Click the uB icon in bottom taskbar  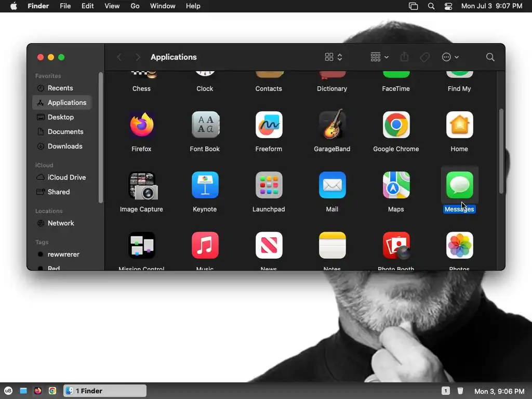coord(8,391)
